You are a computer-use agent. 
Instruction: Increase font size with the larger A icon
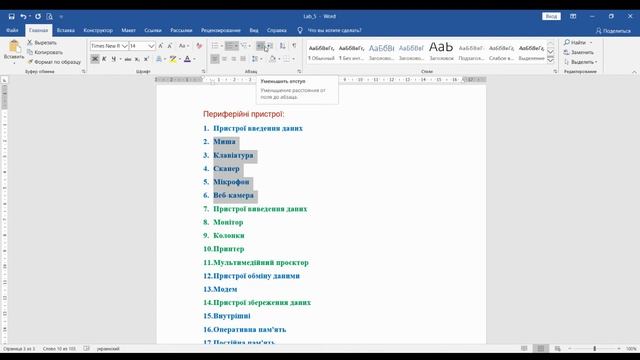coord(160,46)
